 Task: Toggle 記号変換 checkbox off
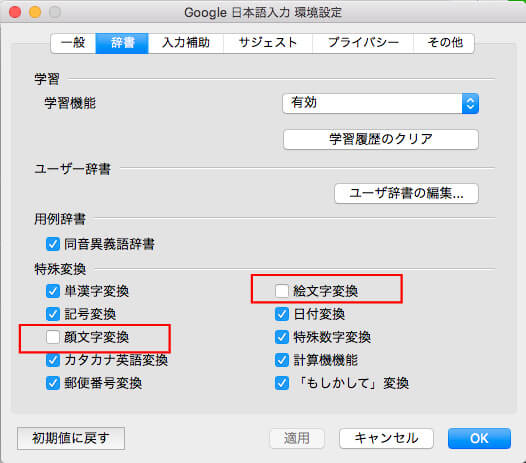[53, 314]
